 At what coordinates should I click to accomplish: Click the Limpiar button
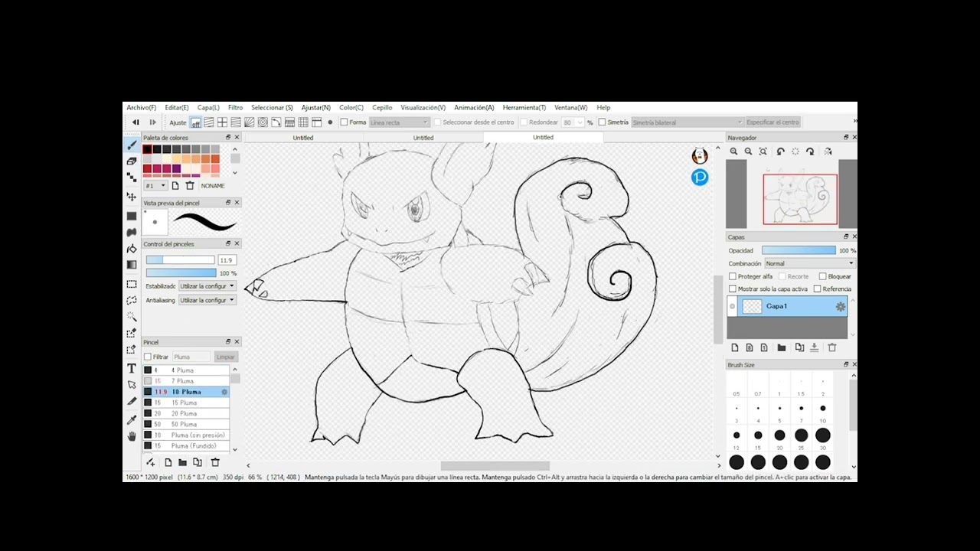[x=226, y=357]
